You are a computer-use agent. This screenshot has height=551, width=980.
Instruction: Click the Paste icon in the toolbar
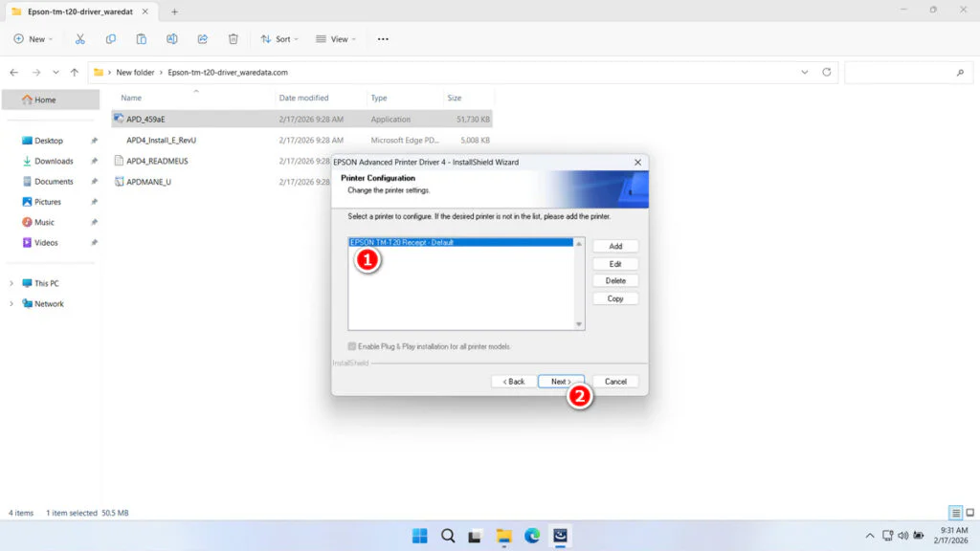pos(141,38)
